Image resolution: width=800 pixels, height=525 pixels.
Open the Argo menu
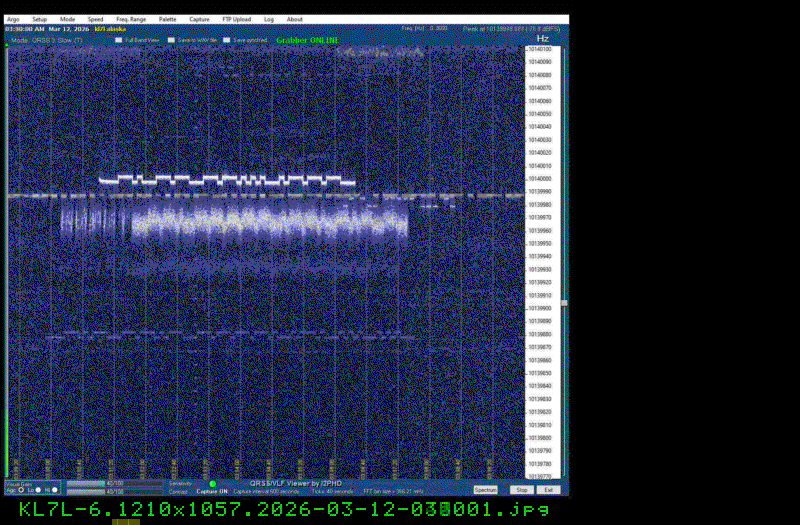click(x=13, y=19)
